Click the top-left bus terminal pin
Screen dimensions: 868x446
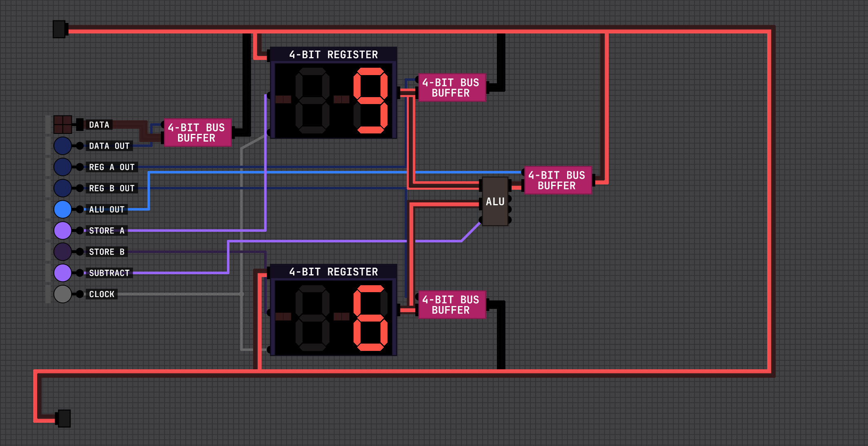(x=60, y=29)
